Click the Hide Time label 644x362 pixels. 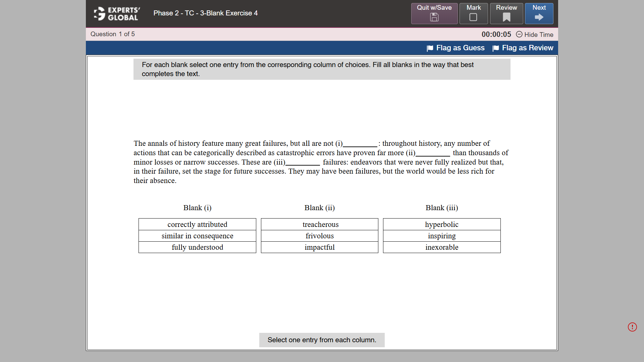point(539,35)
